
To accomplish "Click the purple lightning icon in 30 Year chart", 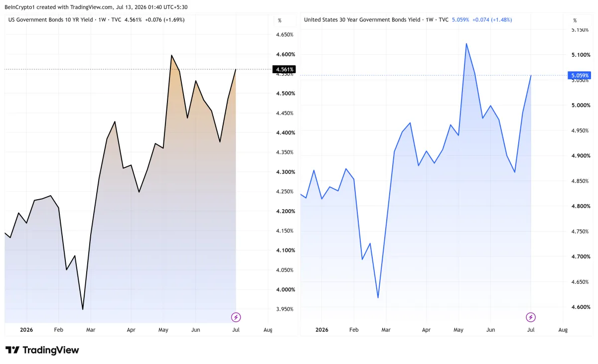I will tap(531, 317).
